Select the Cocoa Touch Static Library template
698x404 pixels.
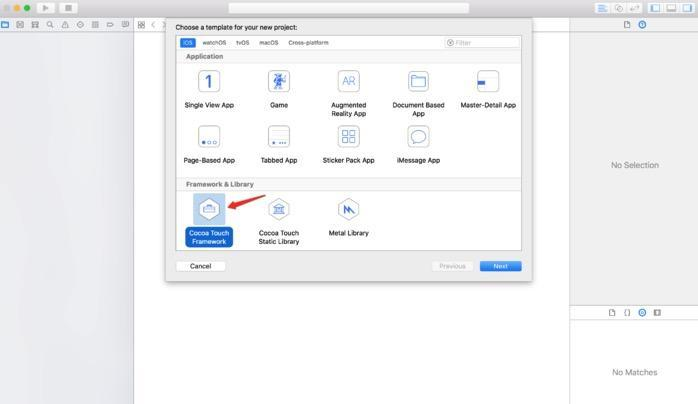coord(279,221)
